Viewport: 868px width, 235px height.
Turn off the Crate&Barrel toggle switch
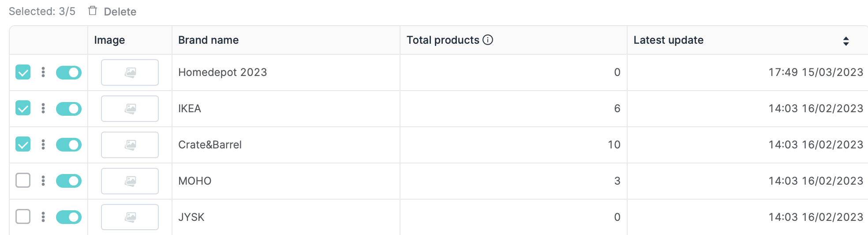click(x=69, y=145)
